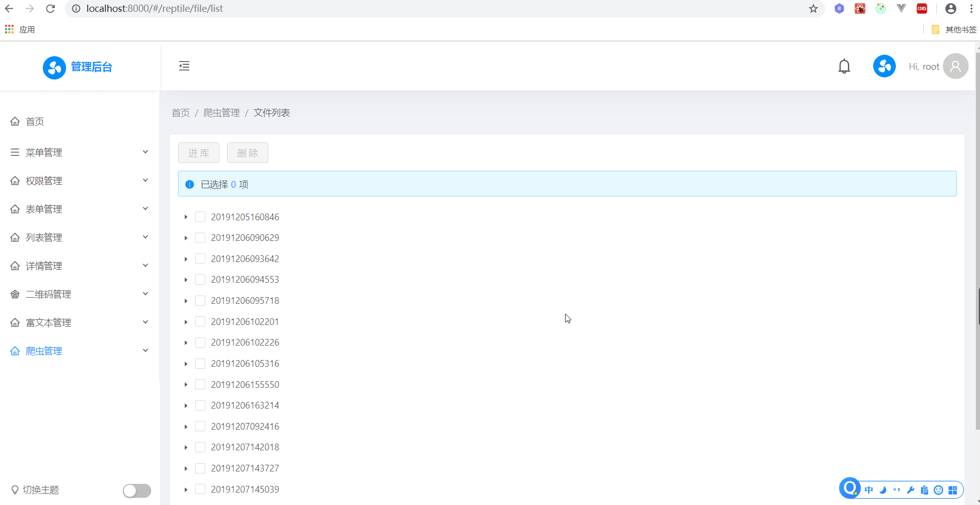This screenshot has width=980, height=505.
Task: Check the box for 20191205160846
Action: tap(200, 217)
